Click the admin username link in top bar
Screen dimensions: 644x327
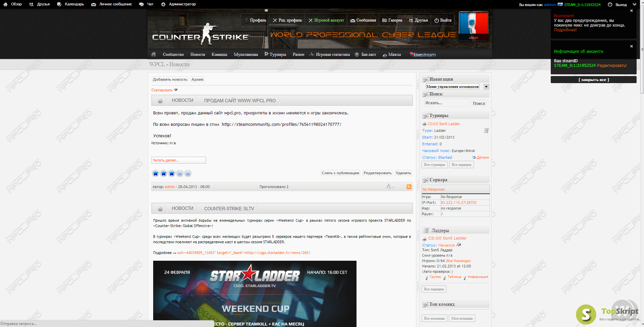(x=550, y=5)
